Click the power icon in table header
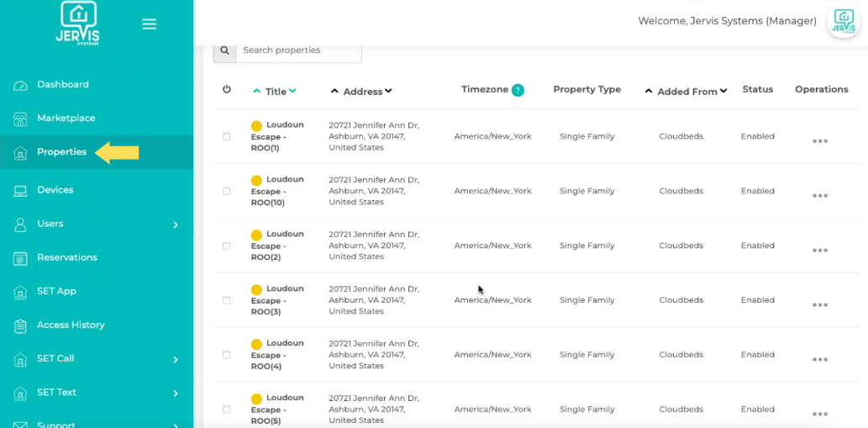The image size is (868, 428). (227, 89)
